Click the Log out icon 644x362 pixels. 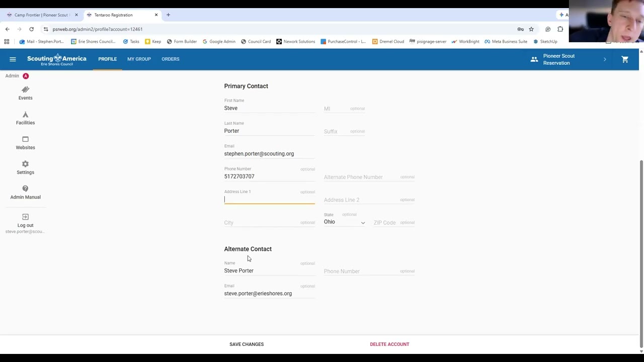click(25, 217)
